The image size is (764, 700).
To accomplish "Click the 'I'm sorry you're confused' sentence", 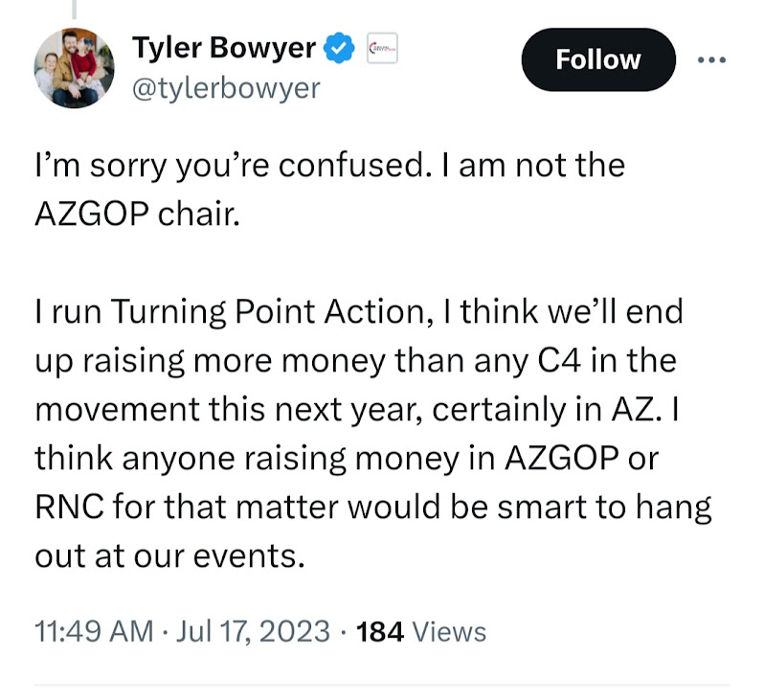I will point(230,166).
